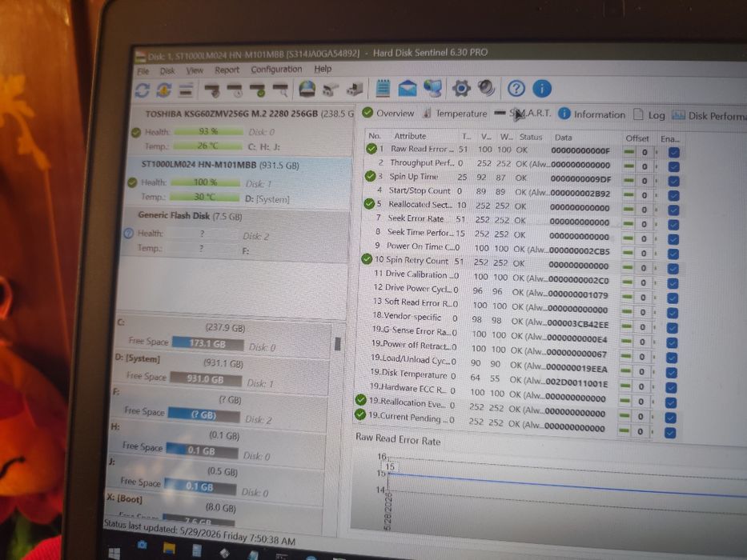Click the unknown health icon for Generic Flash Disk
Viewport: 747px width, 560px height.
click(x=128, y=234)
